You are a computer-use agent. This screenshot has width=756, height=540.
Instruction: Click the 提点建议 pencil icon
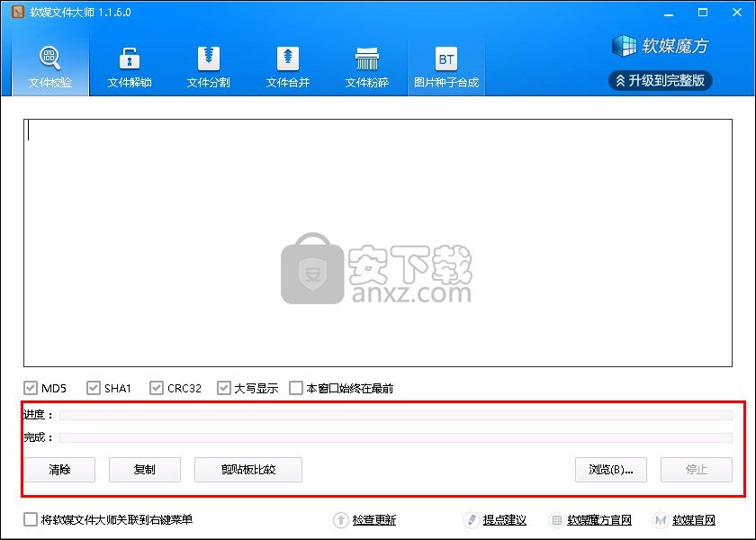(x=471, y=520)
